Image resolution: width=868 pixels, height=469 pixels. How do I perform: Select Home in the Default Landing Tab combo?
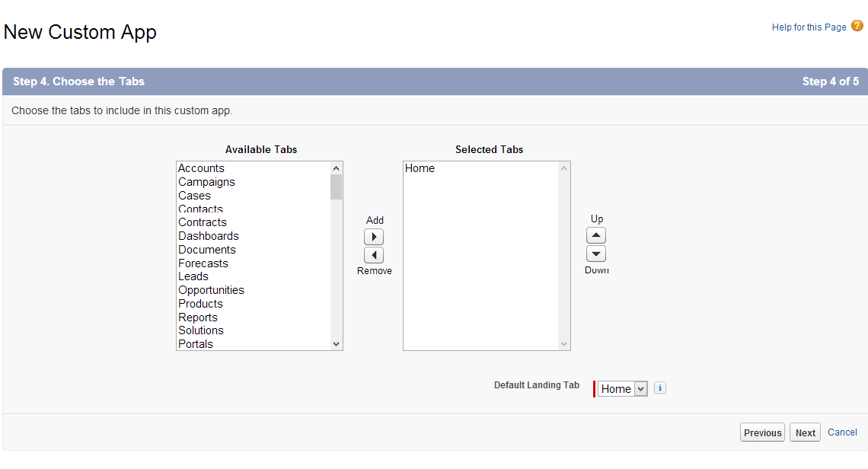pyautogui.click(x=617, y=388)
